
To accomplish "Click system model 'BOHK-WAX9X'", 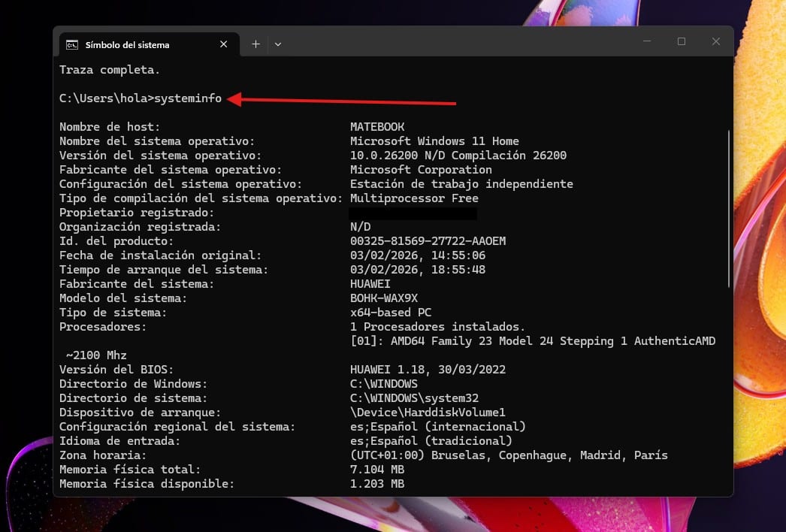I will tap(384, 298).
